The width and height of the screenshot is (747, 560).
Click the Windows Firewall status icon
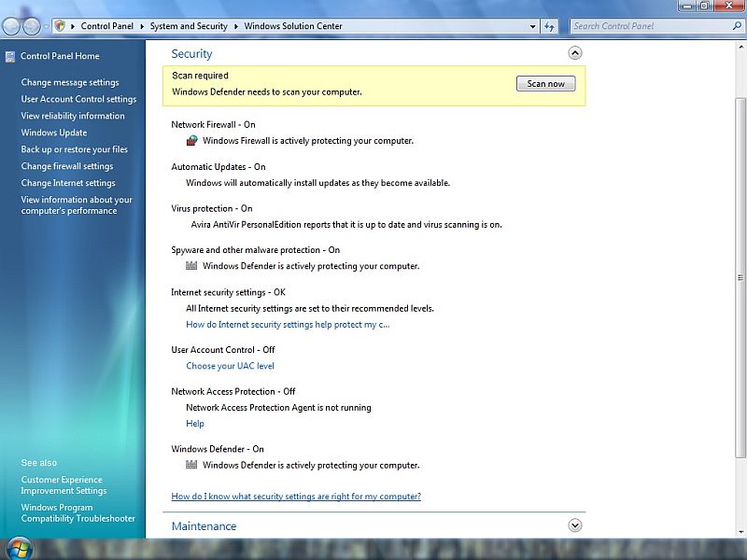[191, 141]
